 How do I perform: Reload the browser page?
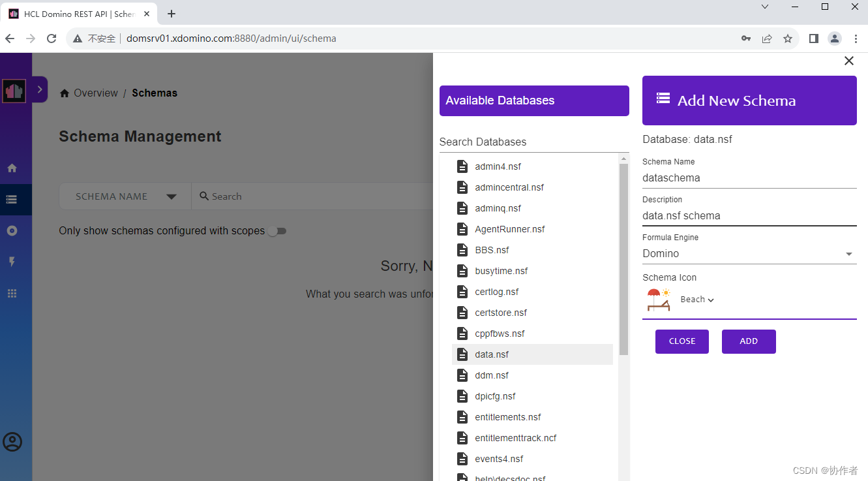pos(51,39)
